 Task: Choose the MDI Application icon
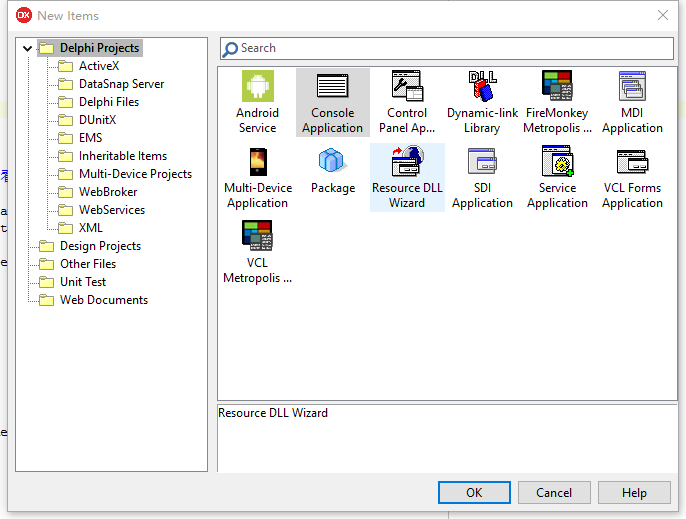[x=632, y=86]
